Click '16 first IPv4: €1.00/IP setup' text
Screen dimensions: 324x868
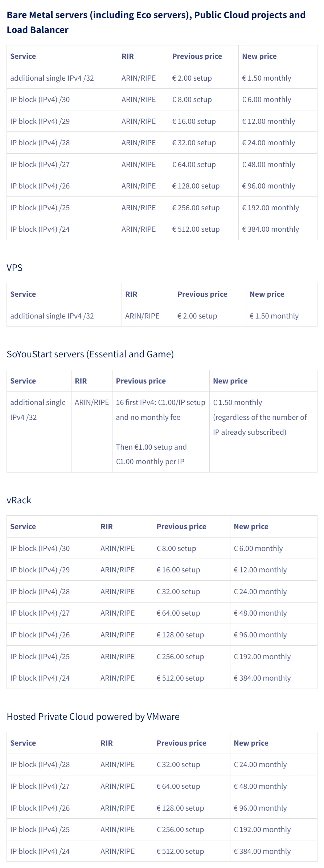pyautogui.click(x=161, y=402)
